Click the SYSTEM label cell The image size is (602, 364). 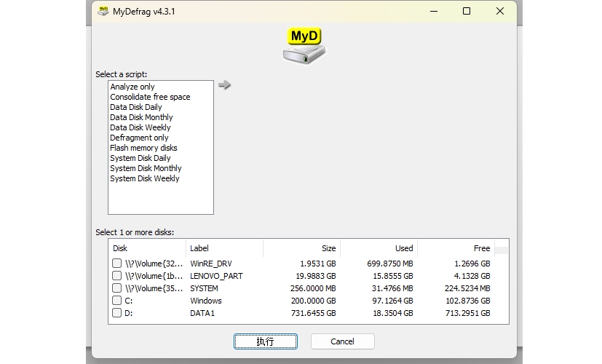pos(204,288)
